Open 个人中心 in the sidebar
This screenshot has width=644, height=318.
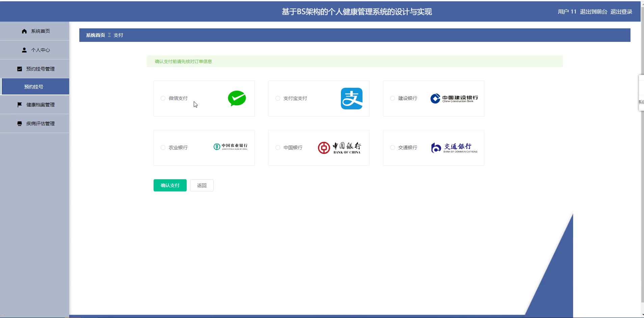[x=34, y=50]
